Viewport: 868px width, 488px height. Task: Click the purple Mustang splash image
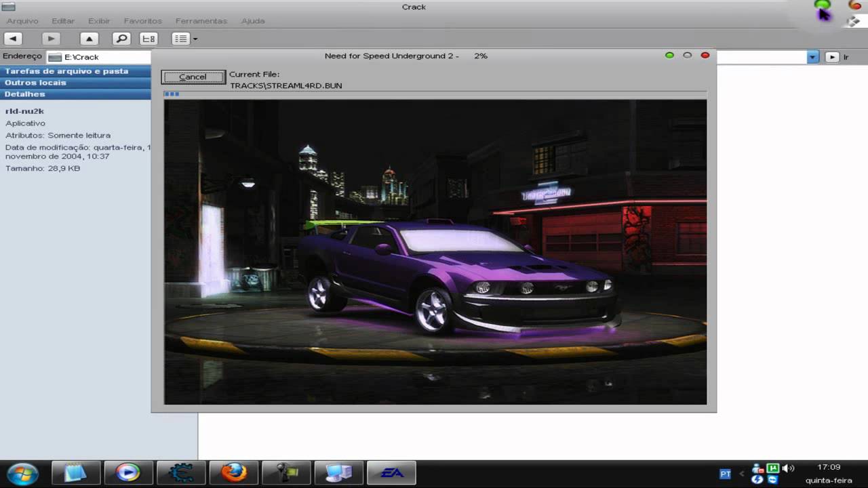[435, 252]
